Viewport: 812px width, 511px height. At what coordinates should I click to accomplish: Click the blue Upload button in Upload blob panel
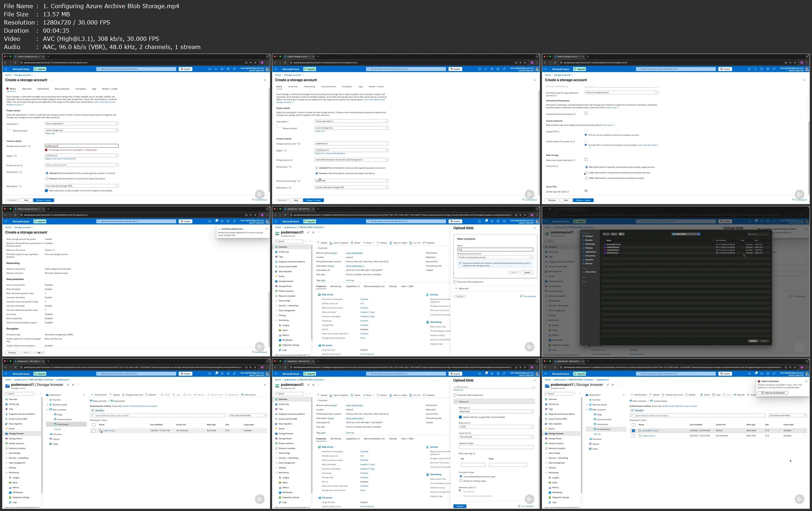click(x=460, y=506)
